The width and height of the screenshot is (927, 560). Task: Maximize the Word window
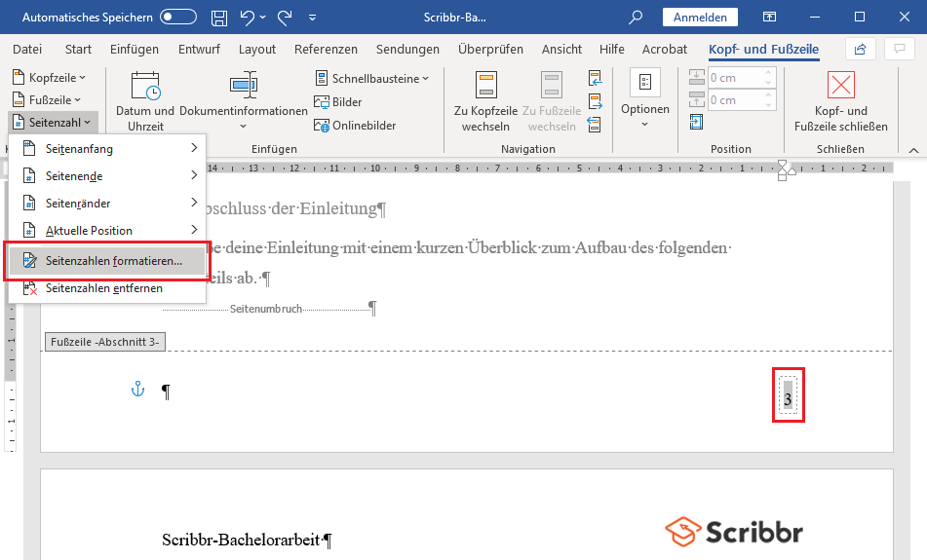860,18
